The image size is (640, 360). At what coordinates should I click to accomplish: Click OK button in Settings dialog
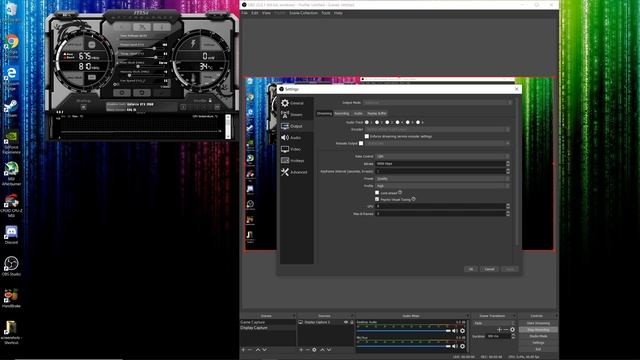(x=471, y=269)
